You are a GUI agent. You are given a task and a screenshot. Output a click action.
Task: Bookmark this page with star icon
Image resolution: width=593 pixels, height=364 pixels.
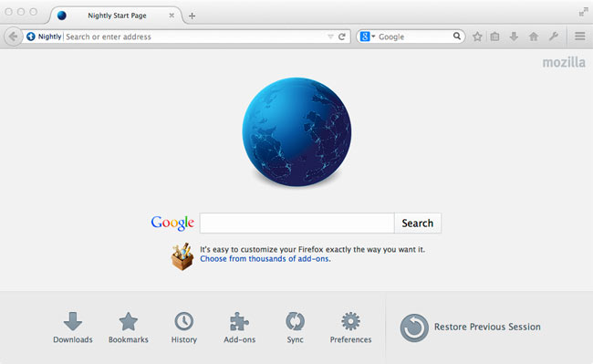pyautogui.click(x=477, y=36)
